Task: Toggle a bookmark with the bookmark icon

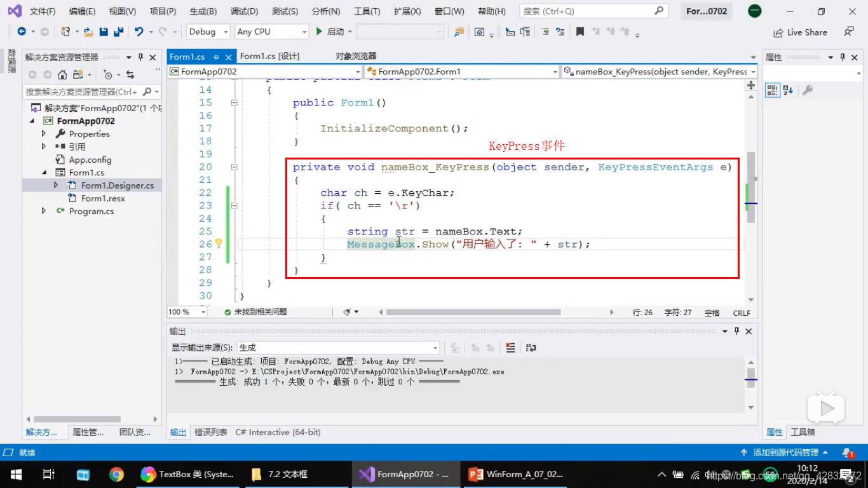Action: click(580, 32)
